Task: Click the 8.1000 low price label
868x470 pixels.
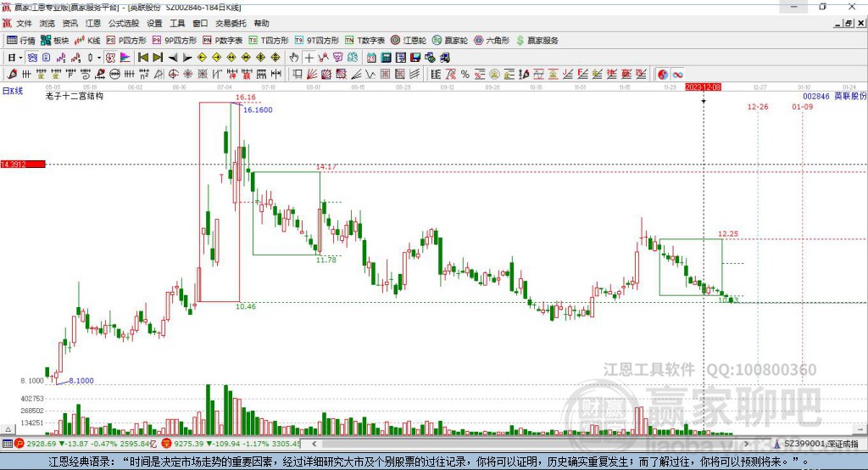Action: pos(81,381)
